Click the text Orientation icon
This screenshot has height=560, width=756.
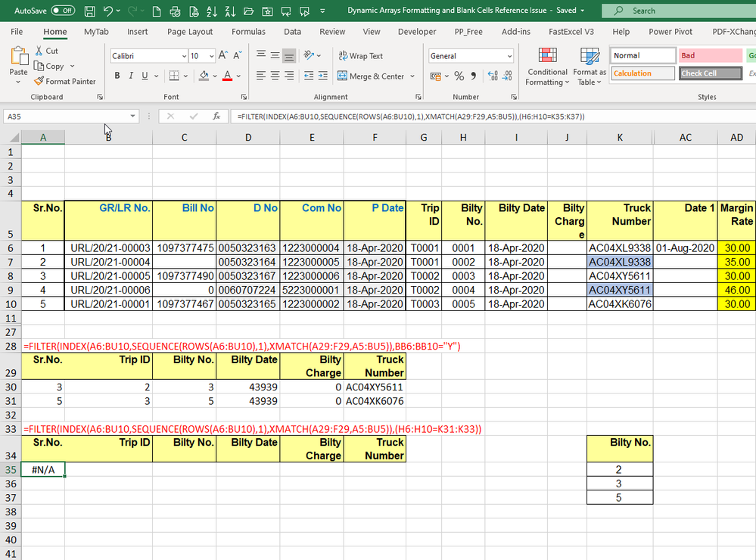309,55
